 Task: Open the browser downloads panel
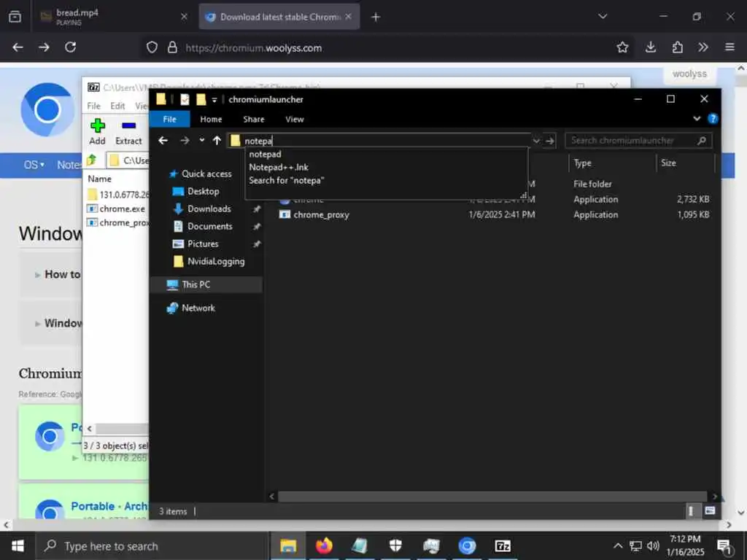pyautogui.click(x=651, y=47)
